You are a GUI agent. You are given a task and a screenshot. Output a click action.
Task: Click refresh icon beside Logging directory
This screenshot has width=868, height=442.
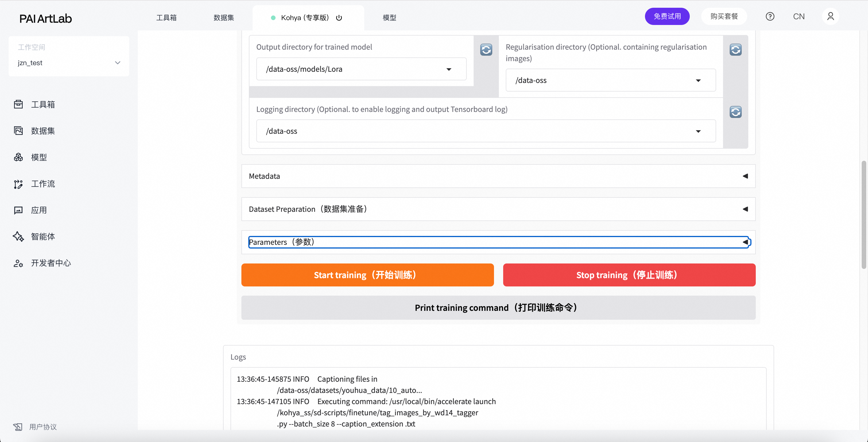[x=735, y=112]
